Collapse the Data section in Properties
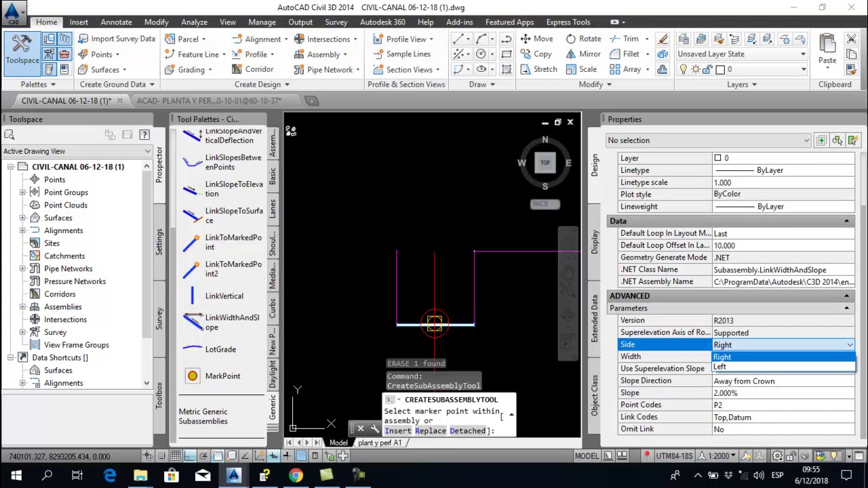Screen dimensions: 868x488 coord(846,221)
